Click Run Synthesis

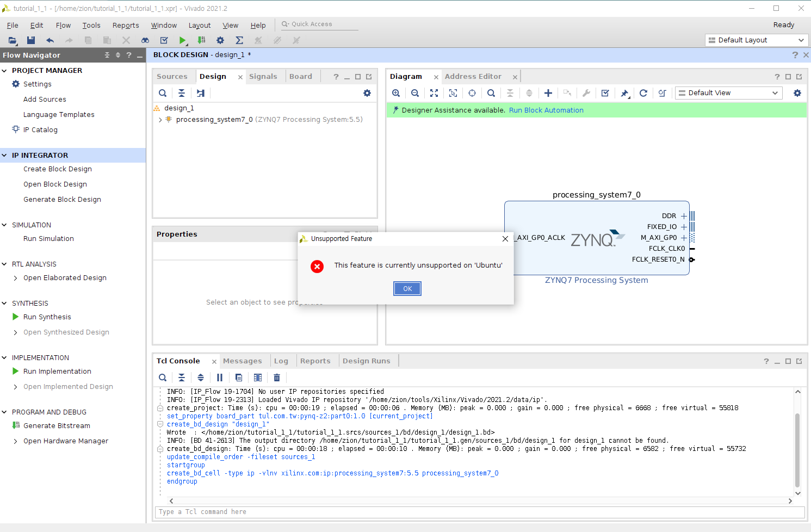(x=47, y=317)
